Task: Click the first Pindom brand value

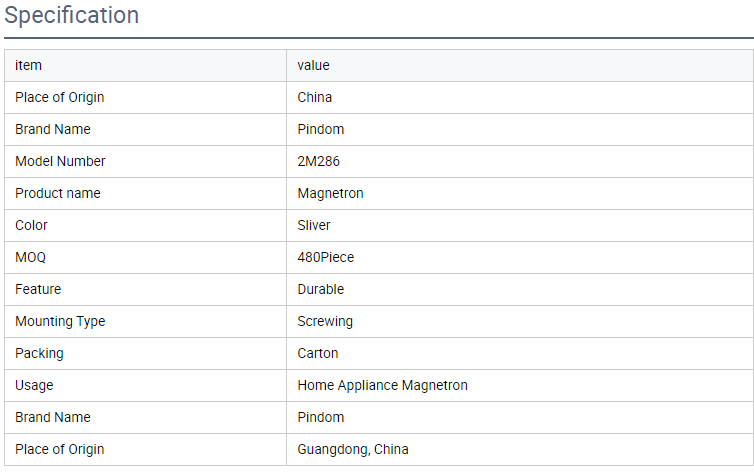Action: click(x=321, y=129)
